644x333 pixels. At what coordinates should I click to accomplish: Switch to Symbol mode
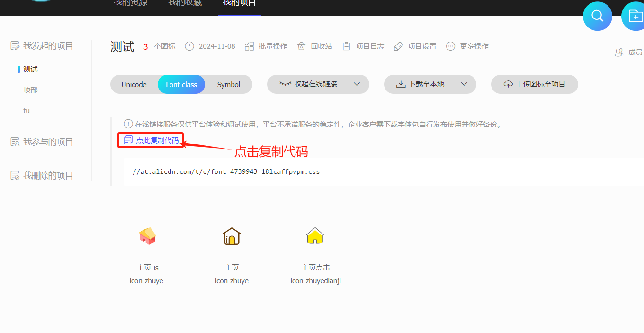[x=229, y=85]
